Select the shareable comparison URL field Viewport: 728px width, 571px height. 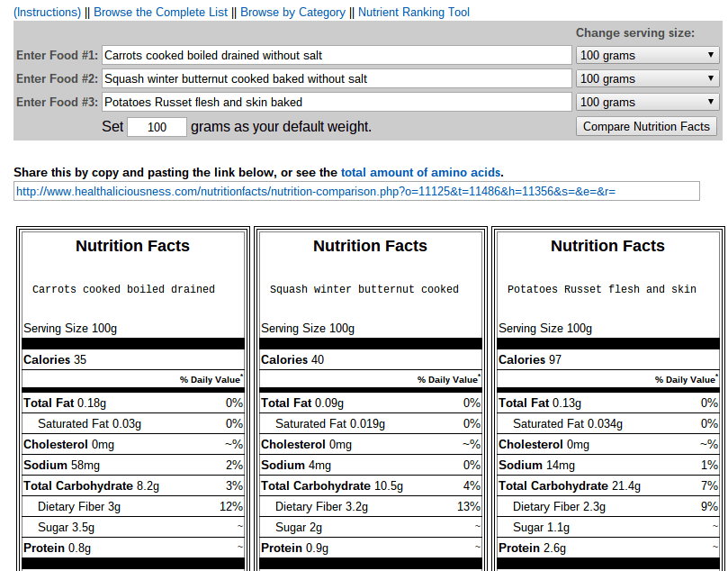pos(356,192)
